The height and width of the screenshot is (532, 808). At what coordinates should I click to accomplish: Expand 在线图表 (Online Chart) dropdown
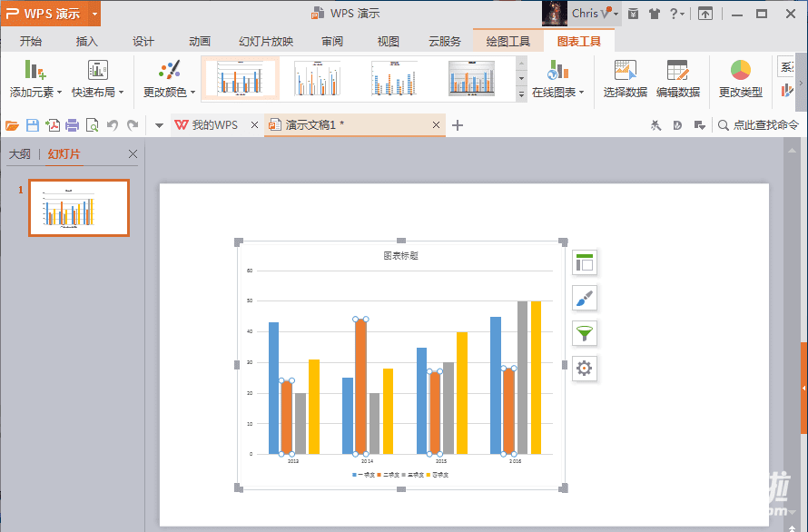click(557, 92)
